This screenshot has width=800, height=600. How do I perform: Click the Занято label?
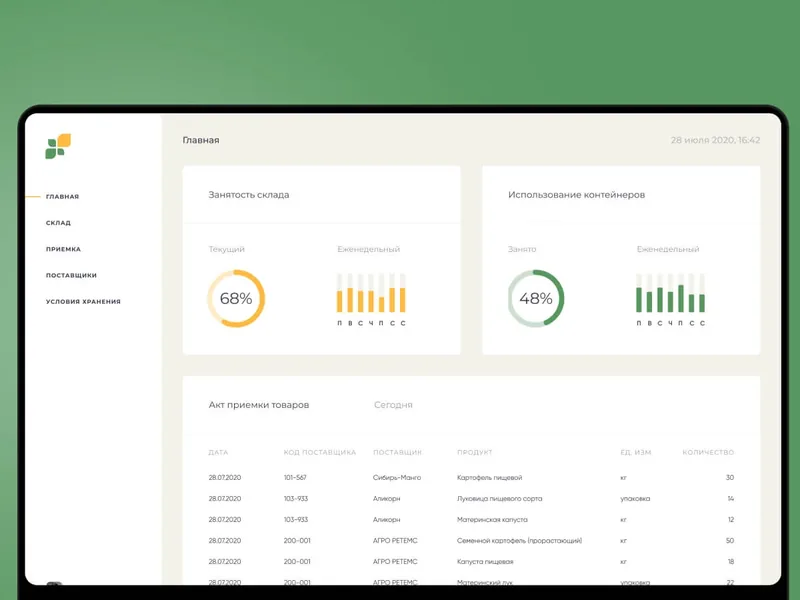pyautogui.click(x=522, y=249)
